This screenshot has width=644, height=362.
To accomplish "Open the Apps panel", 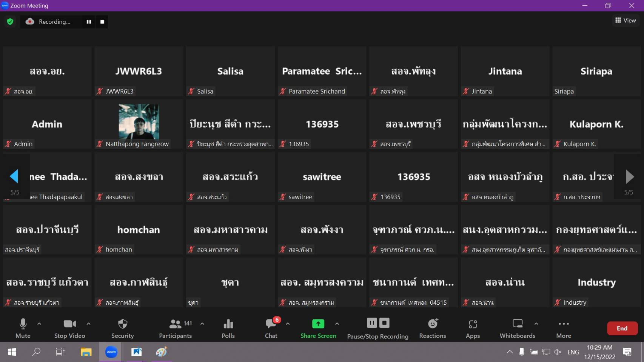I will (x=473, y=328).
